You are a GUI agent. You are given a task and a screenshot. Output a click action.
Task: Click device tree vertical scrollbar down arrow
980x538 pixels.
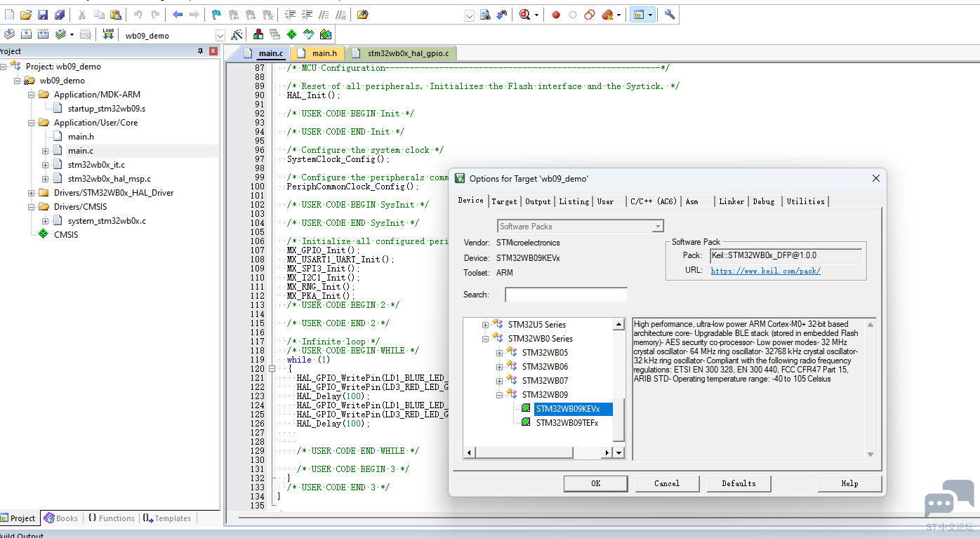pos(618,452)
